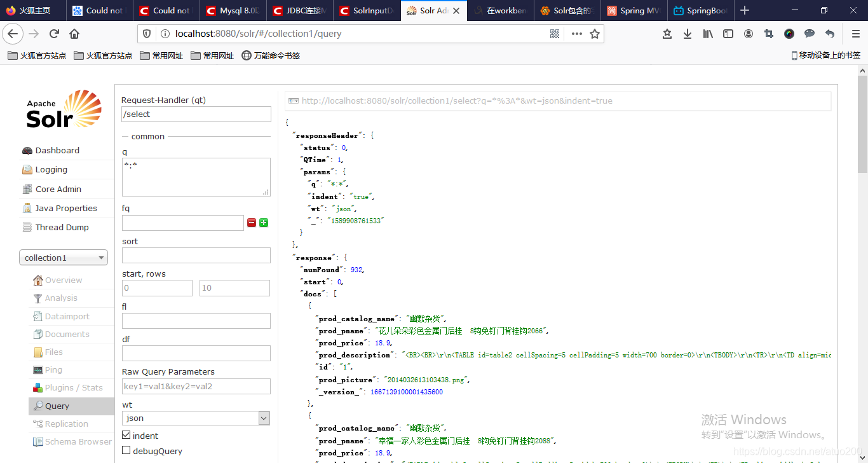Toggle the indent checkbox
Screen dimensions: 868x463
coord(126,435)
